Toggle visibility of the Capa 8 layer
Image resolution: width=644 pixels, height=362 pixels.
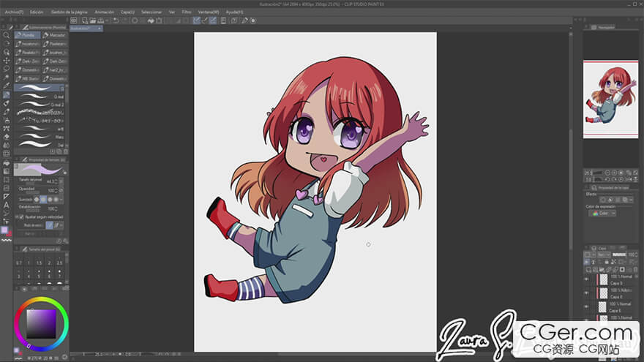586,293
